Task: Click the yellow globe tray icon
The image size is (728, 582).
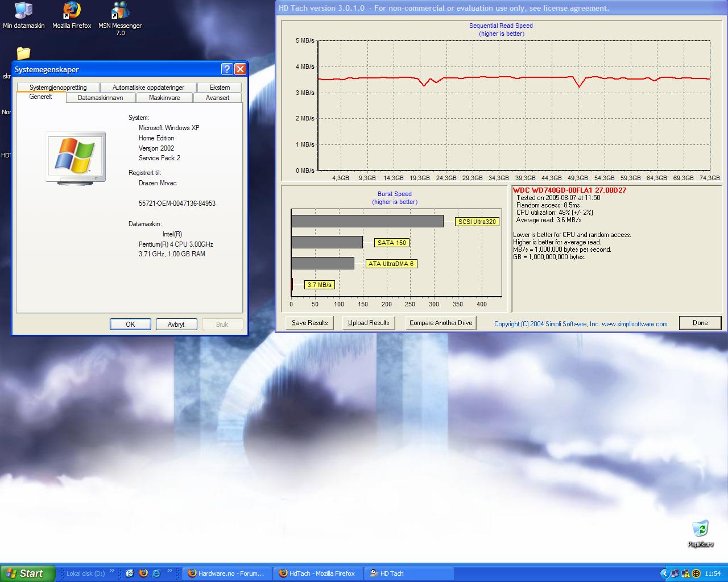Action: (696, 573)
